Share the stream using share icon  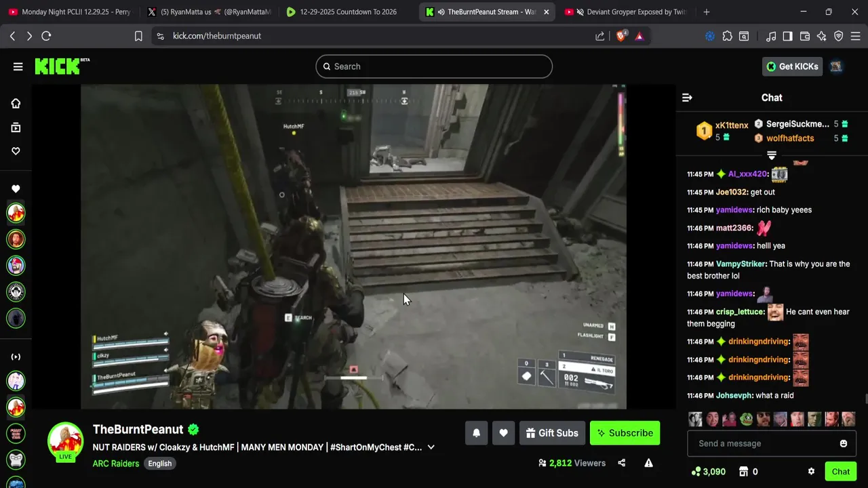click(x=622, y=463)
